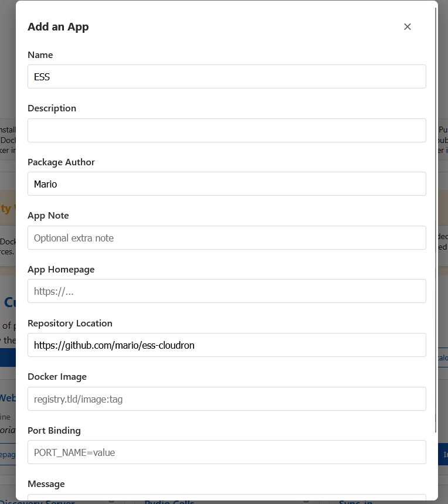Screen dimensions: 448x504
Task: Focus the Port Binding PORT_NAME=value field
Action: pos(226,452)
